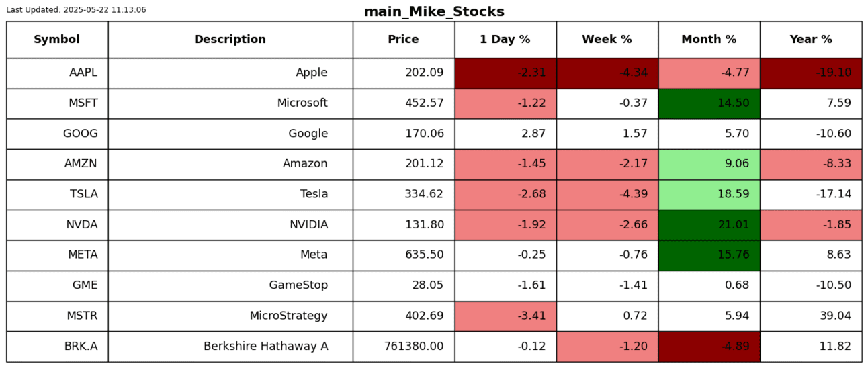
Task: Click the dark red AAPL Year % cell
Action: pyautogui.click(x=811, y=73)
